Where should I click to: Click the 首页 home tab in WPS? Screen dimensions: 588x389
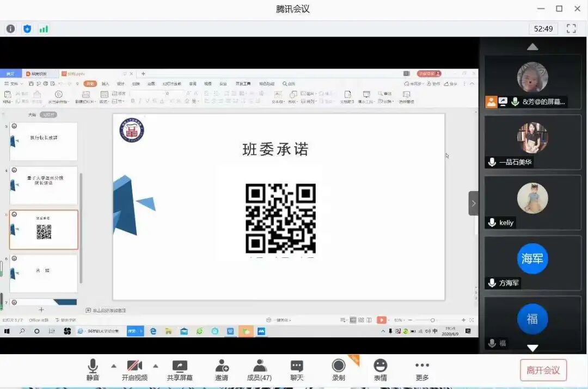tap(10, 73)
